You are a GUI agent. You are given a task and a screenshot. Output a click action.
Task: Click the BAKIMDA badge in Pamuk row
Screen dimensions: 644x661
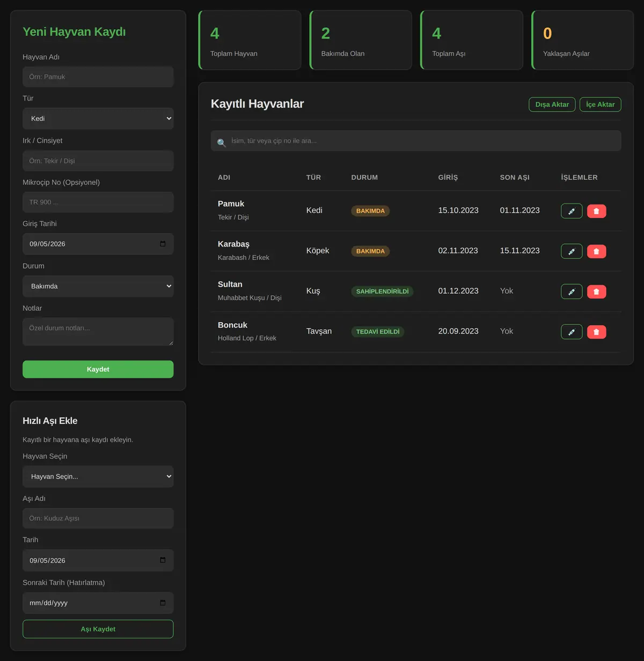coord(370,211)
